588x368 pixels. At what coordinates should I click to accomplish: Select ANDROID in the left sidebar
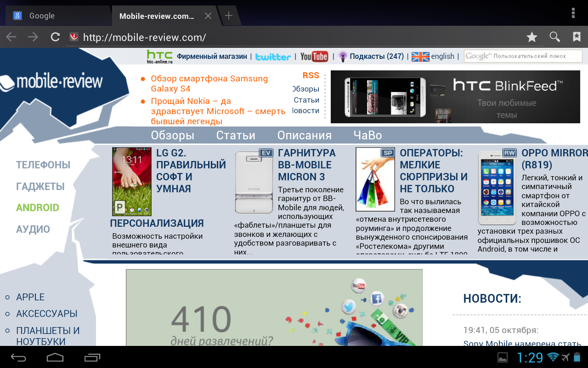[38, 207]
